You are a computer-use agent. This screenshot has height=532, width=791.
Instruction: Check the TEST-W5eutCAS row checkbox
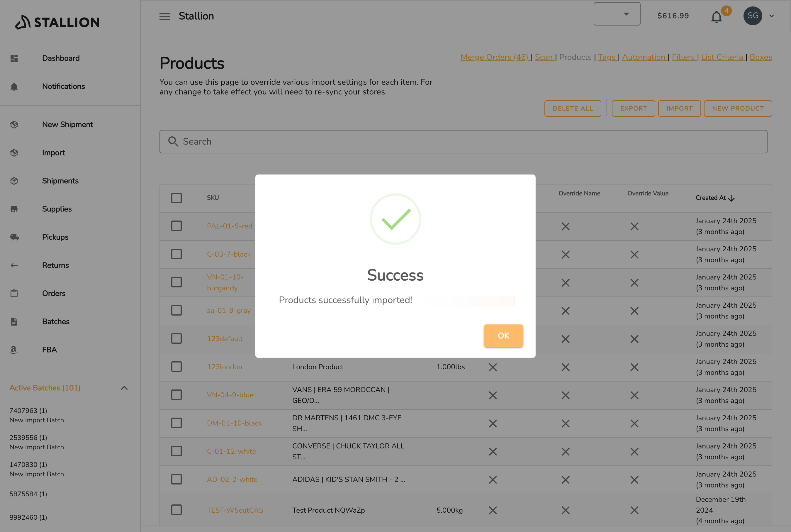[176, 510]
